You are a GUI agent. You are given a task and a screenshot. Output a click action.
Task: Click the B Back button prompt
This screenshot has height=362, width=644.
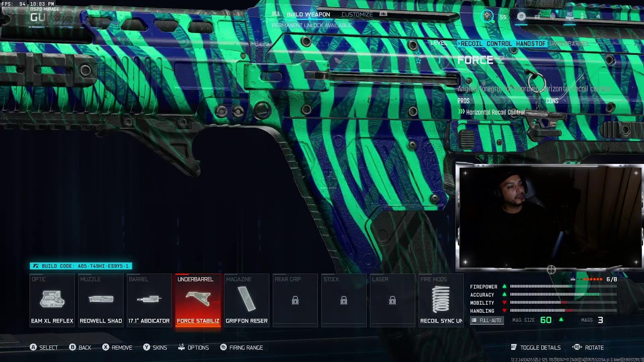click(x=80, y=347)
